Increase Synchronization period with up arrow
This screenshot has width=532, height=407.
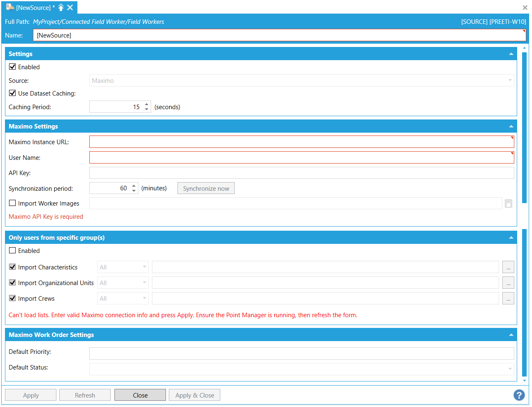point(134,186)
